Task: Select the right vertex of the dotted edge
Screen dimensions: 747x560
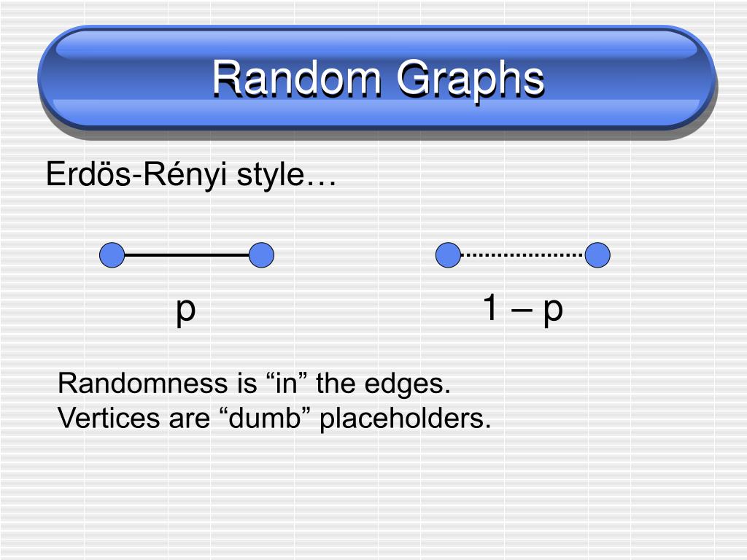Action: point(597,254)
